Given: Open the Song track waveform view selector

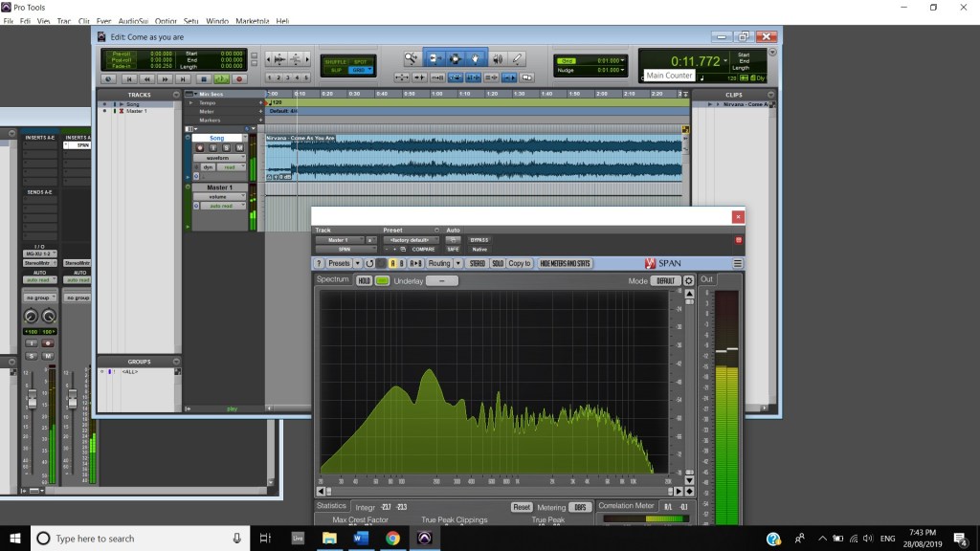Looking at the screenshot, I should [x=217, y=157].
